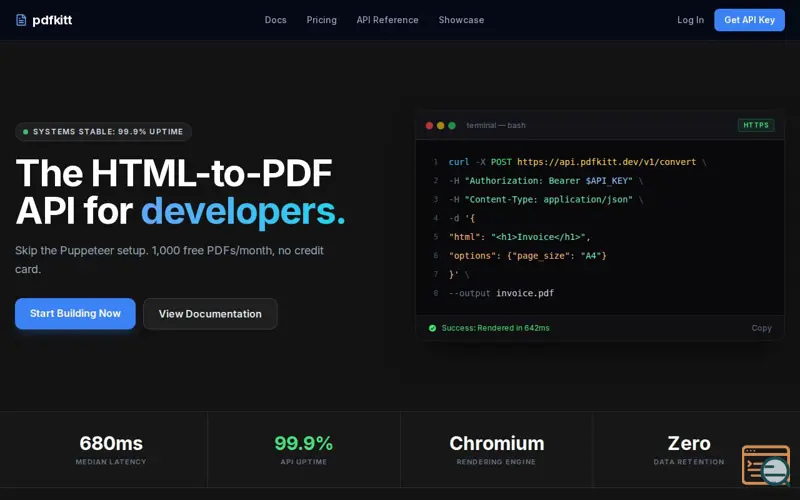Copy the curl code snippet
Viewport: 800px width, 500px height.
tap(761, 328)
